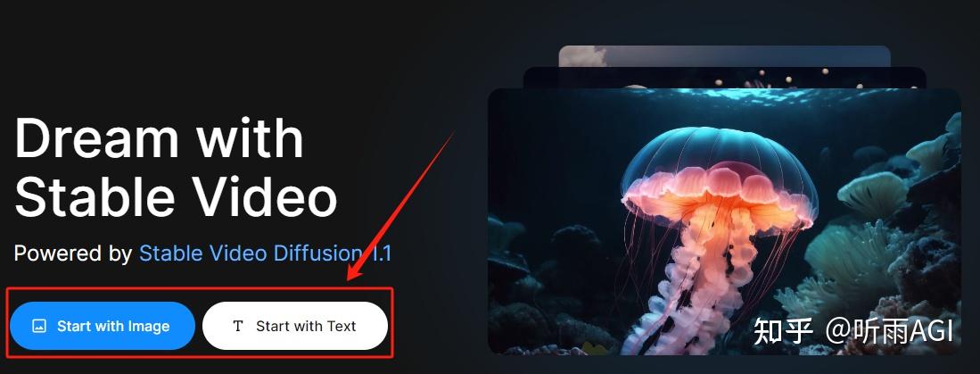This screenshot has width=980, height=374.
Task: Select the glowing jellyfish bell in the preview
Action: (x=720, y=179)
